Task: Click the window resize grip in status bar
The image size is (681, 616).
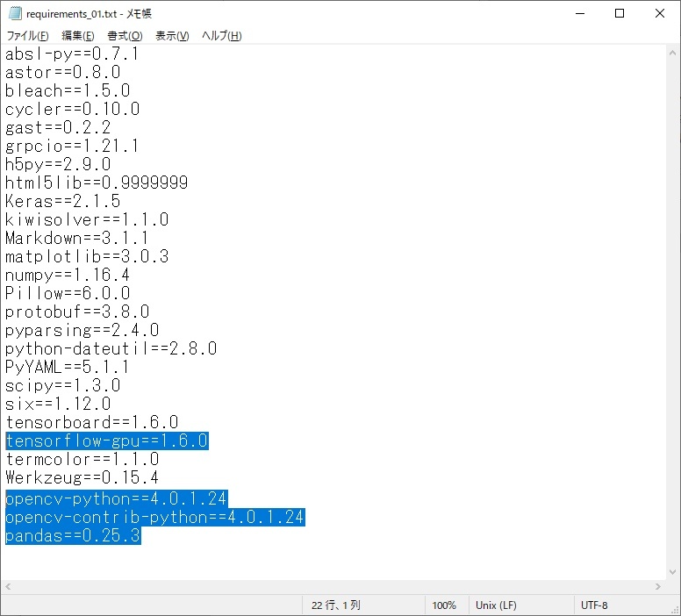Action: pos(676,610)
